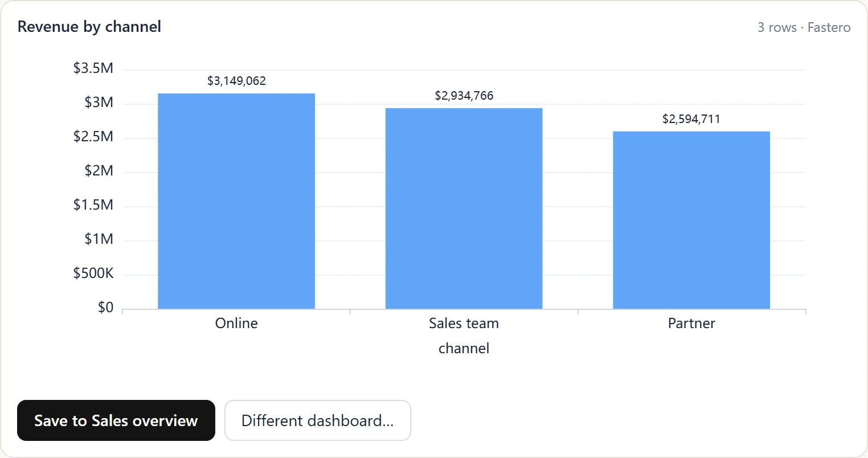This screenshot has width=868, height=458.
Task: Click the $2,934,766 value label
Action: 464,96
